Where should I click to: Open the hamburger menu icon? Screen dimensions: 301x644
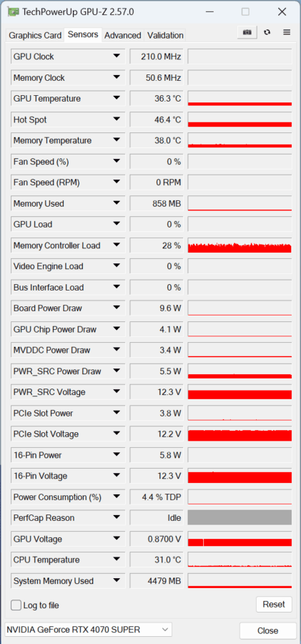coord(287,32)
